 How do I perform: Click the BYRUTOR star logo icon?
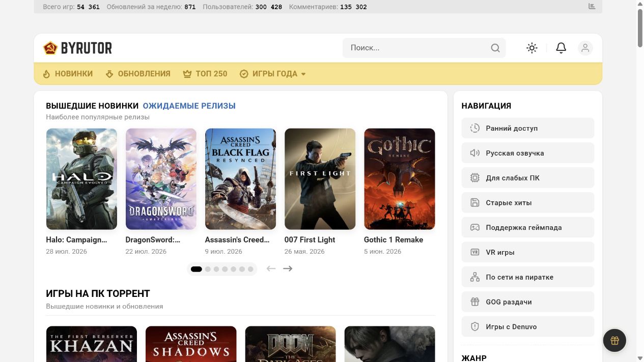[50, 48]
